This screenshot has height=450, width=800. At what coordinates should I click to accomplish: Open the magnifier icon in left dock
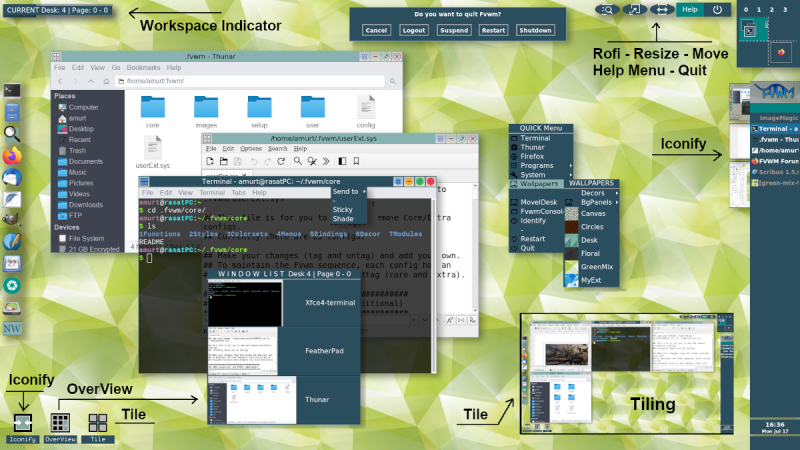click(x=12, y=134)
